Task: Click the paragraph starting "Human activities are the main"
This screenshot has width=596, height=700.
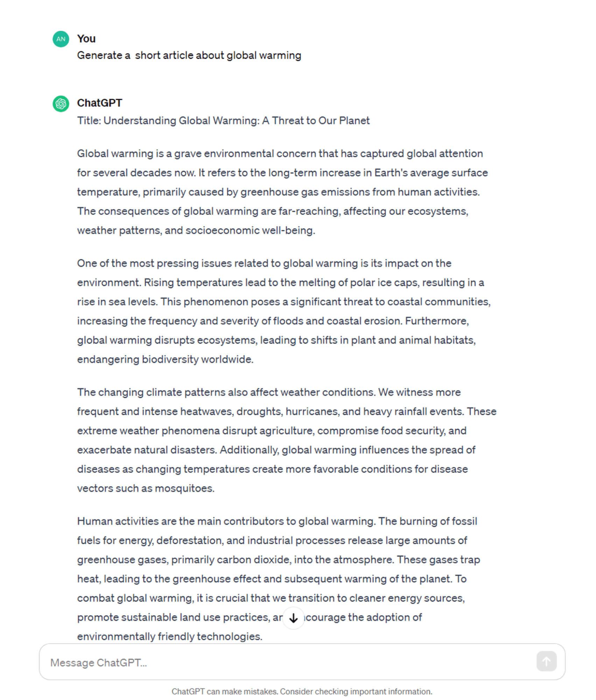Action: tap(279, 579)
